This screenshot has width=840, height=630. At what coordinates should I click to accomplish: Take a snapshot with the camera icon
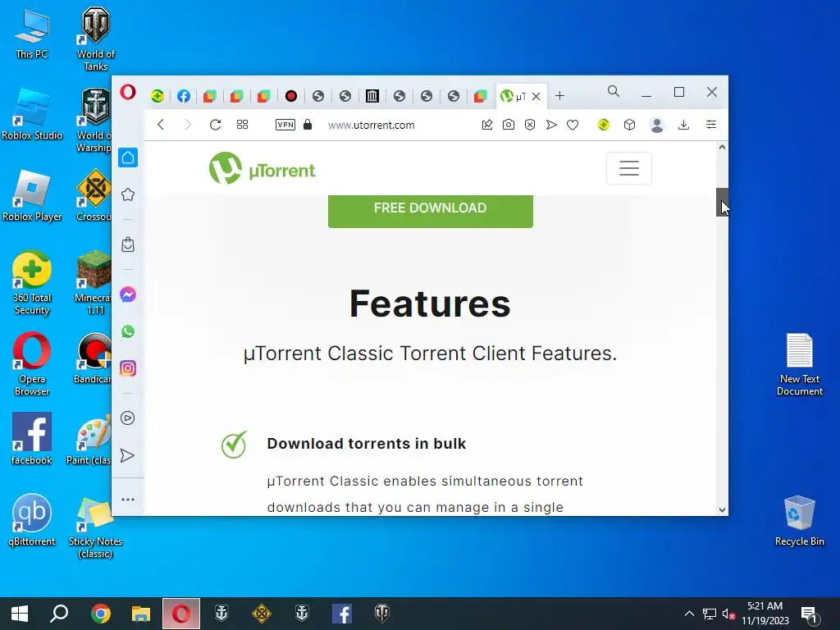509,125
